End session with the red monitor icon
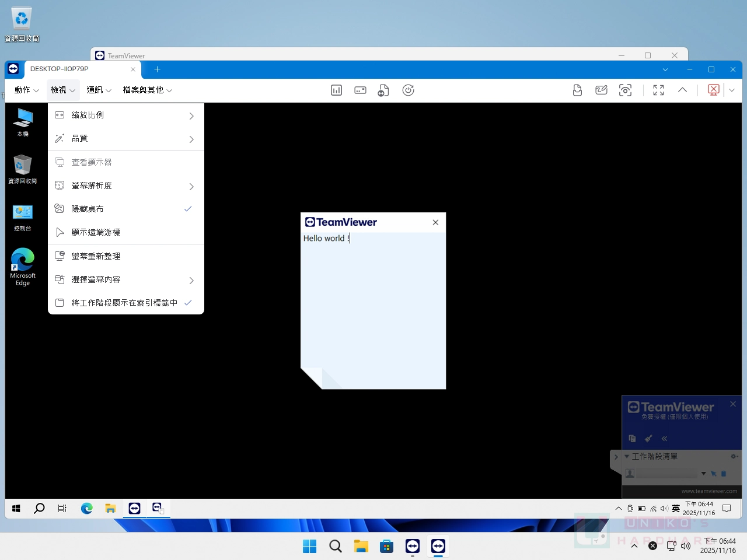This screenshot has width=747, height=560. (x=713, y=90)
